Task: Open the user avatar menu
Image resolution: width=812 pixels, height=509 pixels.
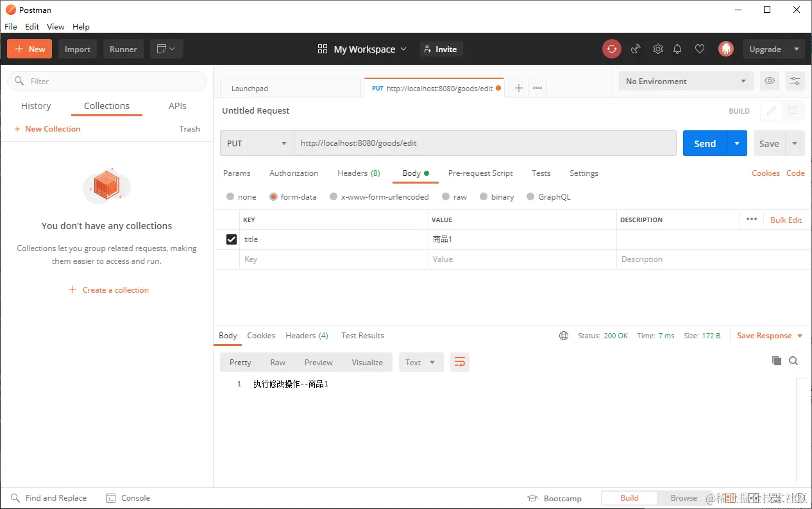Action: tap(726, 49)
